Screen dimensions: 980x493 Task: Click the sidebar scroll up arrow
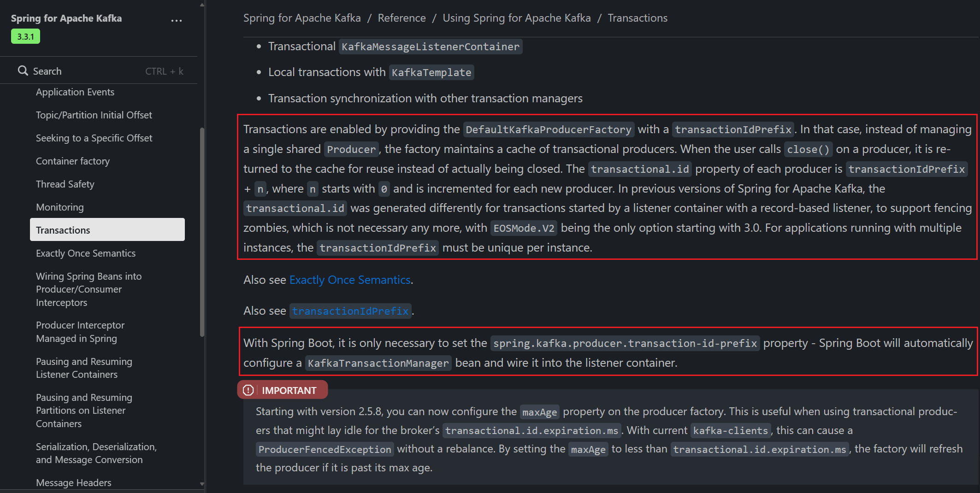pos(202,5)
